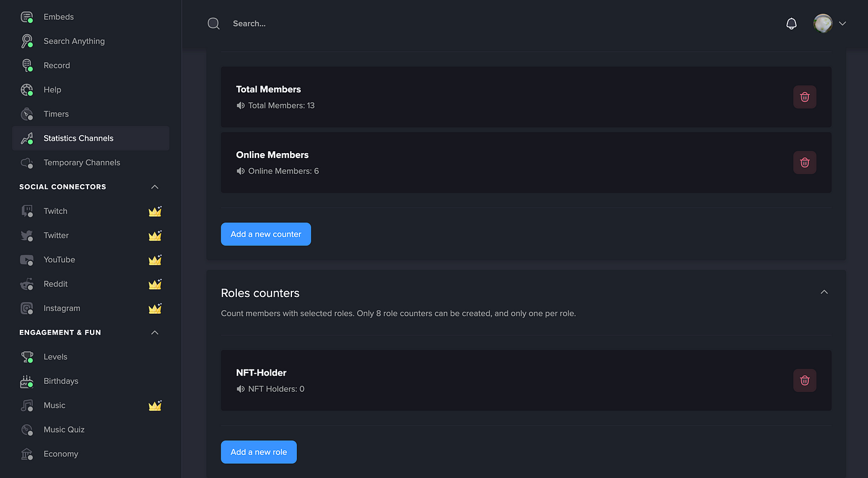Screen dimensions: 868x478
Task: Click the notification bell icon
Action: [791, 23]
